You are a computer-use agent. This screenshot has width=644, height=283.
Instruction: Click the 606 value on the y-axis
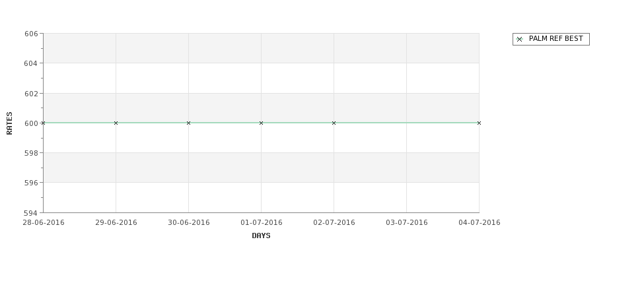[x=31, y=34]
